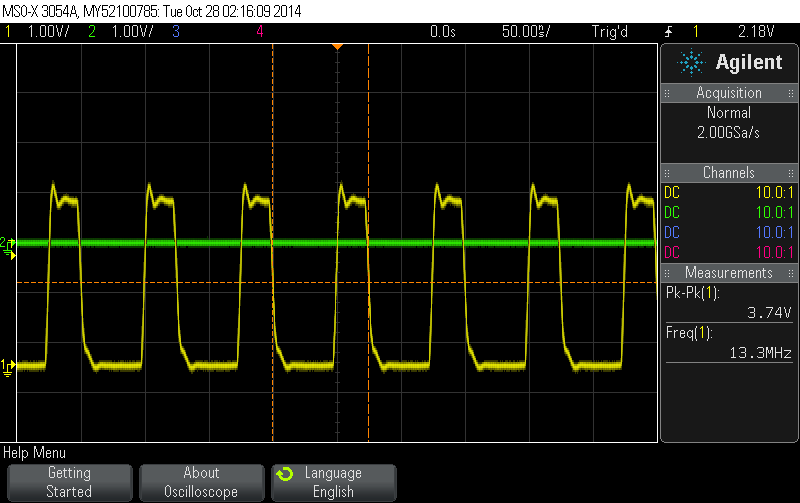Click the orange trigger time reference triangle
Viewport: 800px width, 503px height.
click(x=337, y=47)
